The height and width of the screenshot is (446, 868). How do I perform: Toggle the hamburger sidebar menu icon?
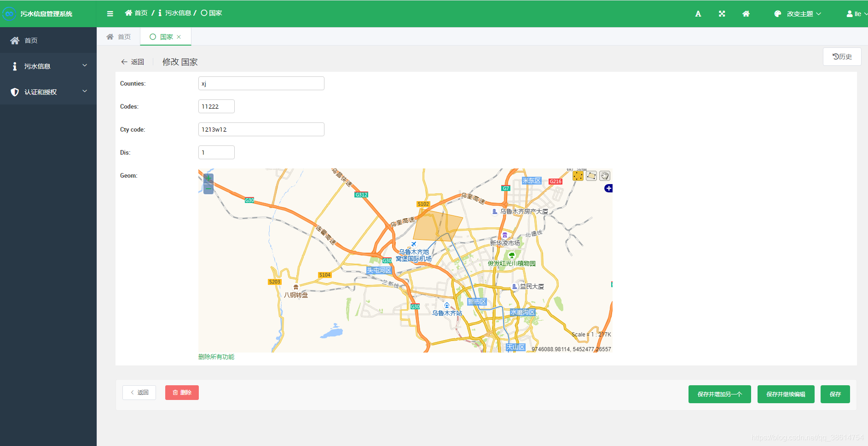110,14
